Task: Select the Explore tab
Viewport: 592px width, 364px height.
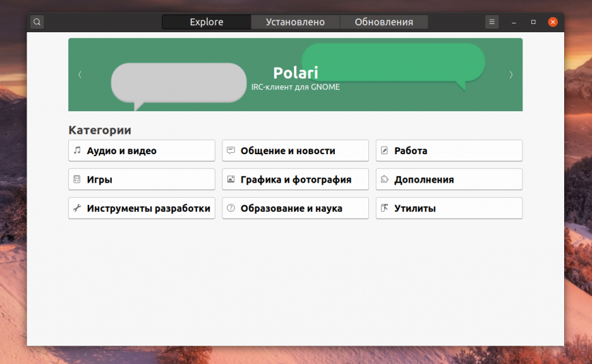Action: pos(207,22)
